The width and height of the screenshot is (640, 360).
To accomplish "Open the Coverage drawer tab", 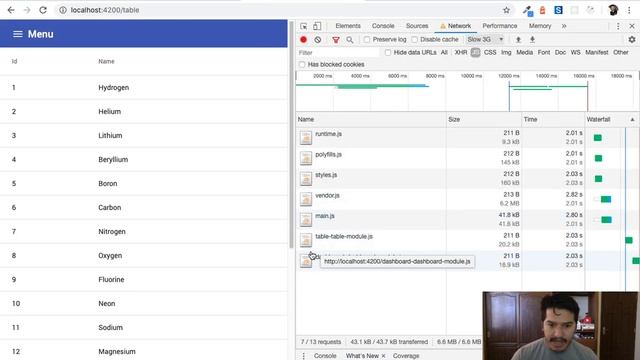I will pyautogui.click(x=406, y=356).
